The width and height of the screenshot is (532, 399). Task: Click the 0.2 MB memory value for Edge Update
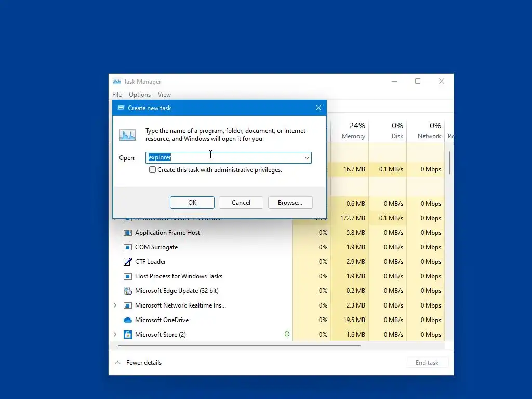[x=355, y=291]
